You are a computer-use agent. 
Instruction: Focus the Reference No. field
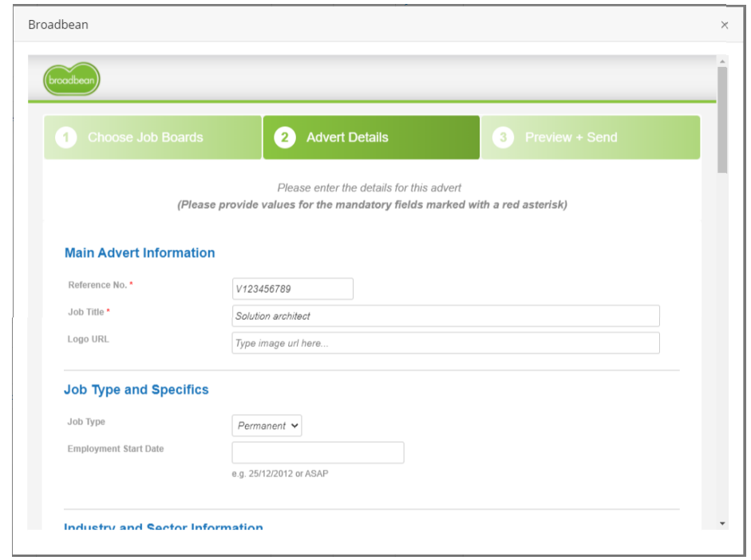[293, 289]
